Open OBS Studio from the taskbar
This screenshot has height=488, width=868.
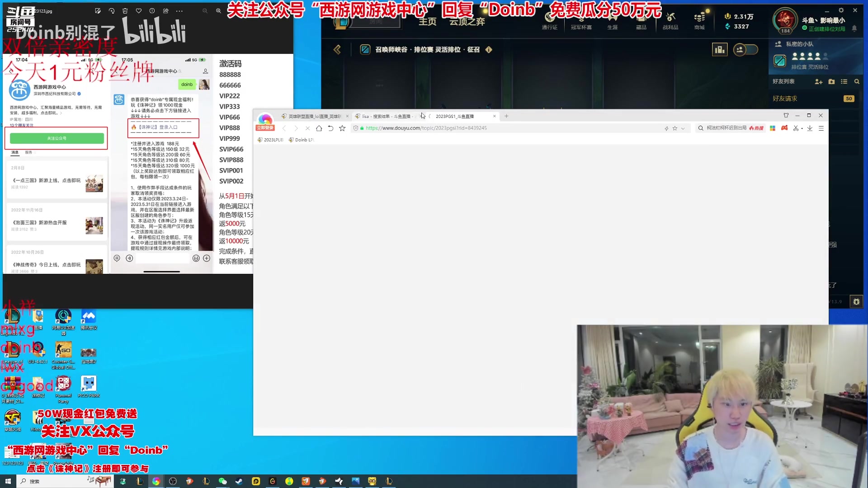tap(173, 481)
